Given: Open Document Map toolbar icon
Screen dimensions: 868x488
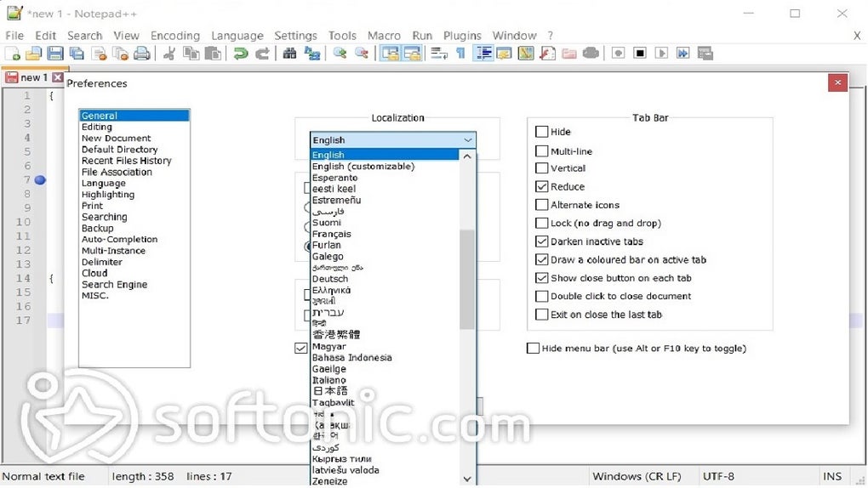Looking at the screenshot, I should (x=526, y=53).
